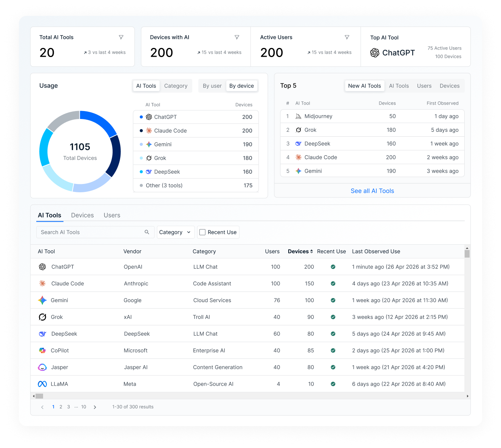The width and height of the screenshot is (501, 448).
Task: Click the search magnifier icon in Search AI Tools
Action: click(x=147, y=232)
